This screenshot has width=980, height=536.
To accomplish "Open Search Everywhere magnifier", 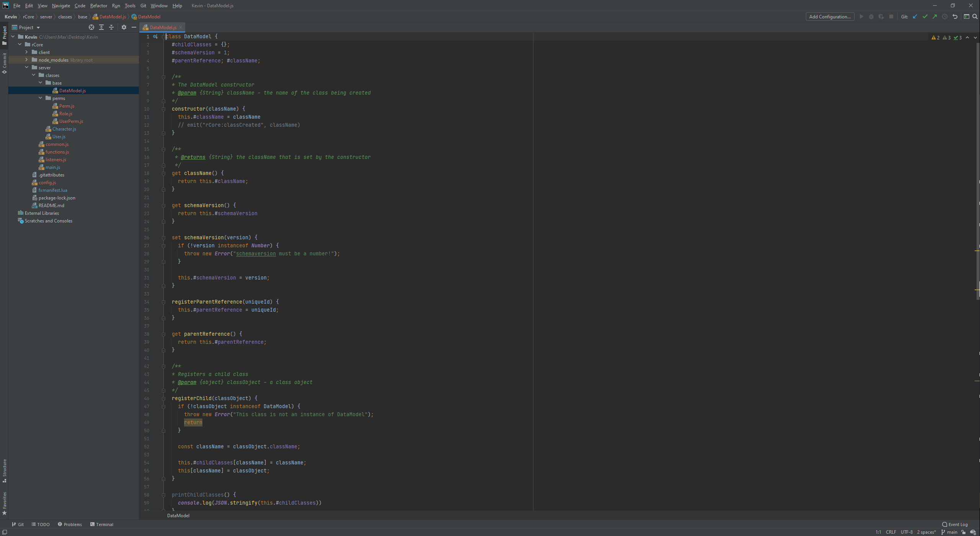I will tap(975, 16).
